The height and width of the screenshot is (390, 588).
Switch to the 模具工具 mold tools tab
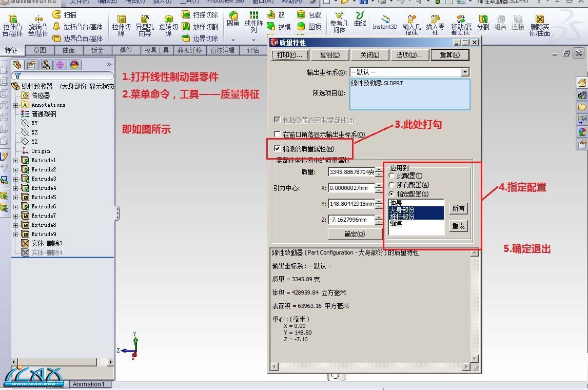click(x=157, y=50)
